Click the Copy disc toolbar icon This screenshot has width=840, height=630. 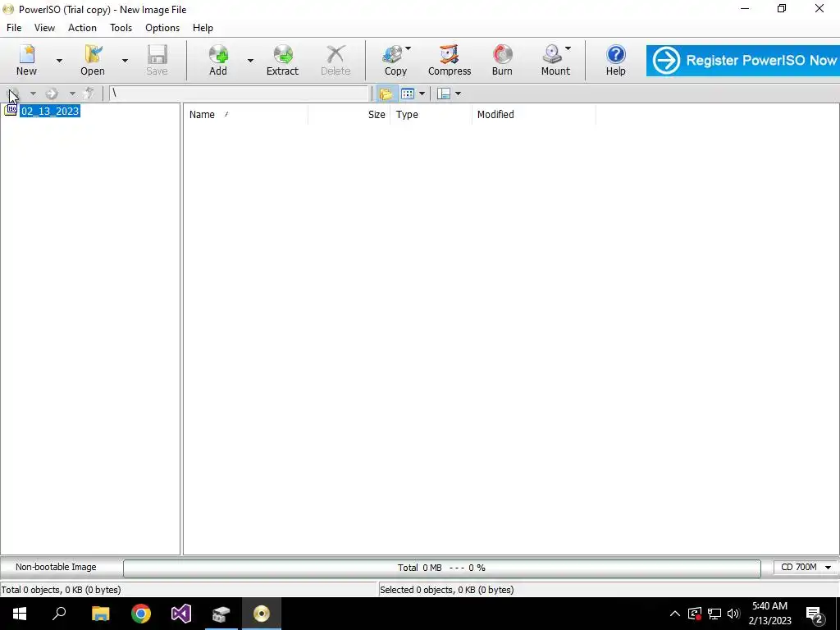coord(395,60)
